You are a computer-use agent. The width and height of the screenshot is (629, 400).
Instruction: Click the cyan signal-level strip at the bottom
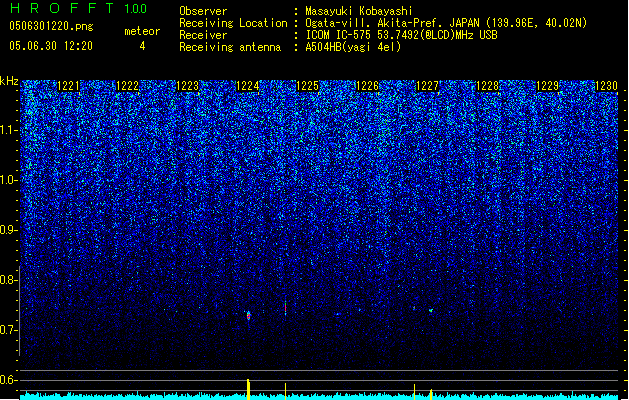[x=319, y=396]
